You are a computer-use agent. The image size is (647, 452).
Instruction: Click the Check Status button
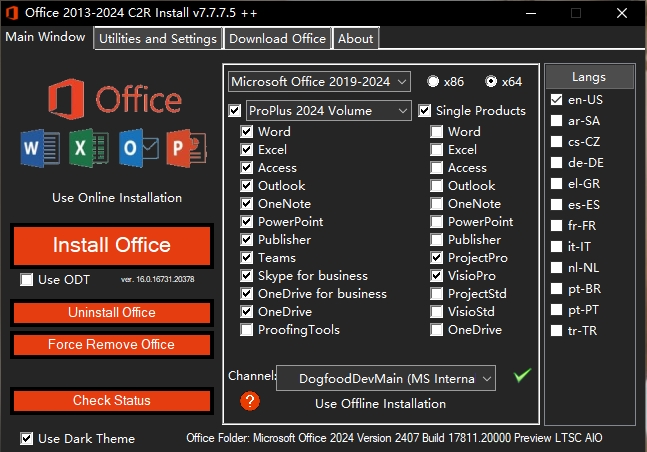tap(112, 400)
